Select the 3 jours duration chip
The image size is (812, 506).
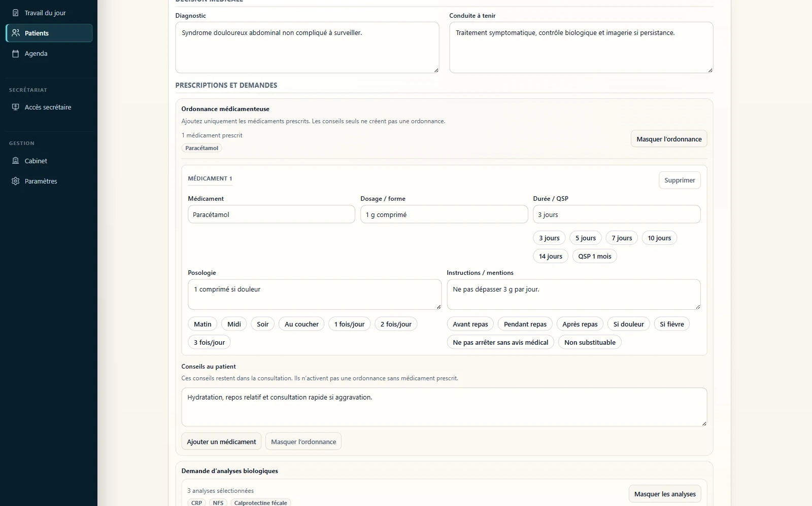click(x=549, y=238)
